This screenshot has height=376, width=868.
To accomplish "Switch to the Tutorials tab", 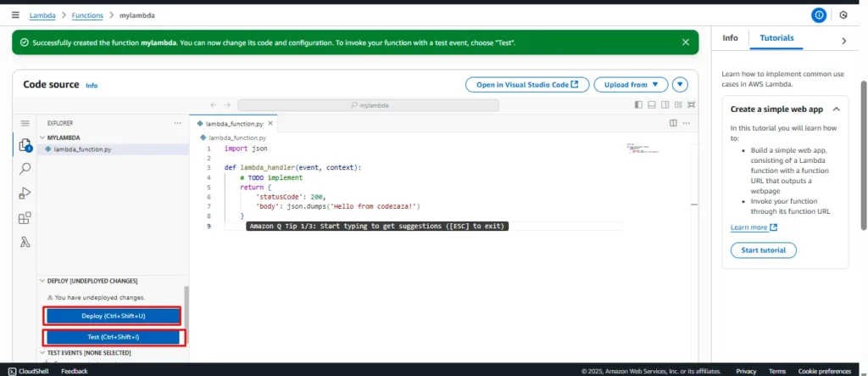I will coord(776,38).
